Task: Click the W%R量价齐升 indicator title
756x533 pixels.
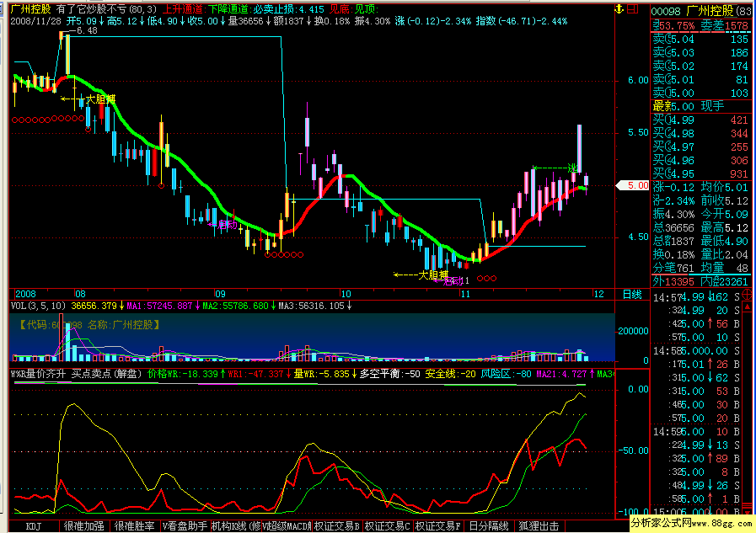Action: 38,374
